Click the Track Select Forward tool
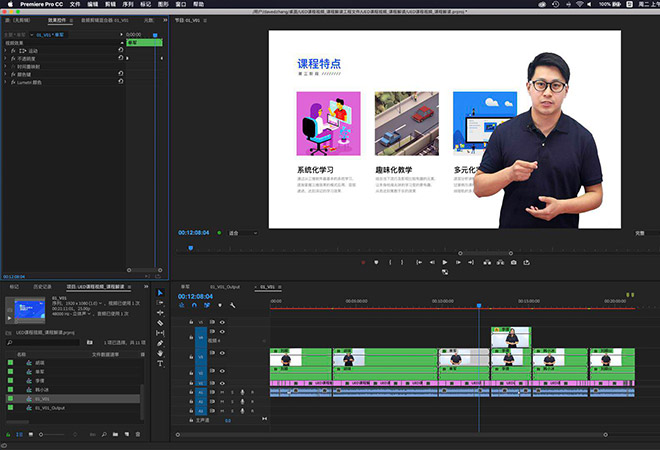Image resolution: width=660 pixels, height=450 pixels. coord(160,303)
